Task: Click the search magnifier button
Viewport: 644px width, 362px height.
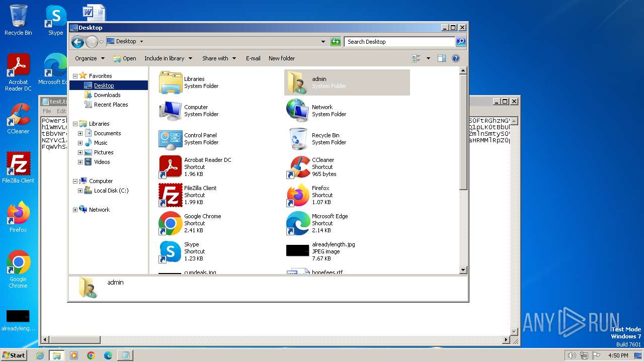Action: (460, 42)
